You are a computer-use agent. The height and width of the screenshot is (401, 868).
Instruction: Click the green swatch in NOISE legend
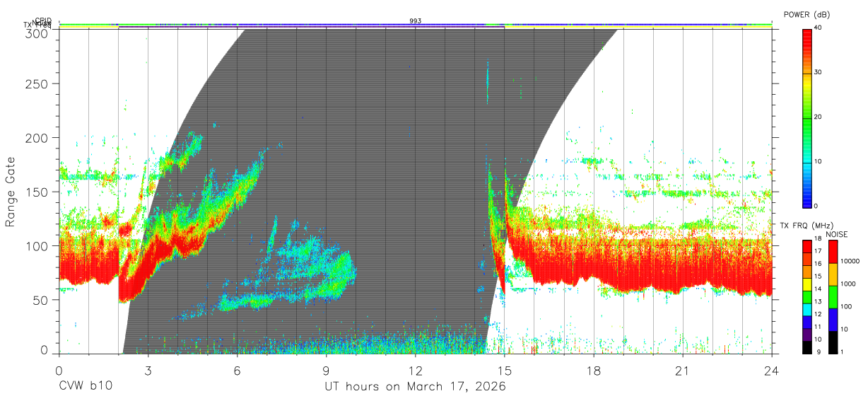833,297
